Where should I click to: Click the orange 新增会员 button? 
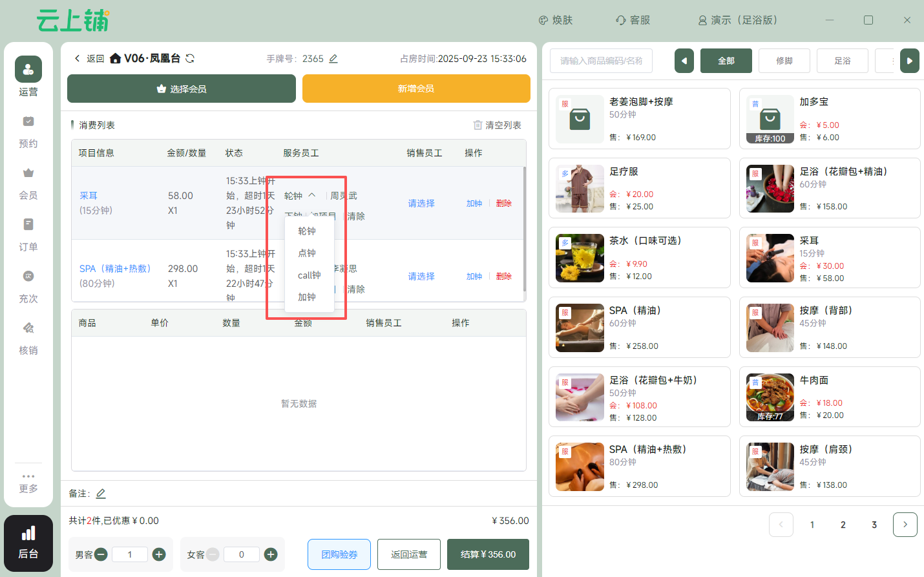[416, 89]
